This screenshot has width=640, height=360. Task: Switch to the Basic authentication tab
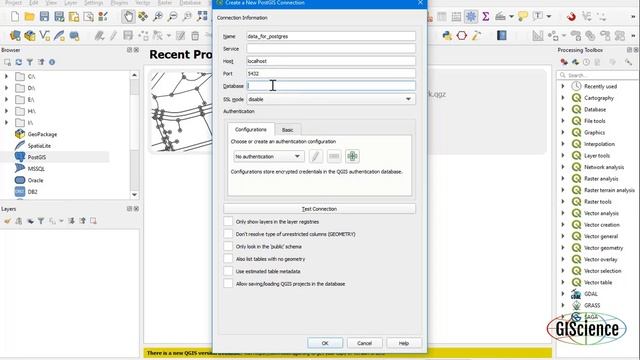coord(287,130)
